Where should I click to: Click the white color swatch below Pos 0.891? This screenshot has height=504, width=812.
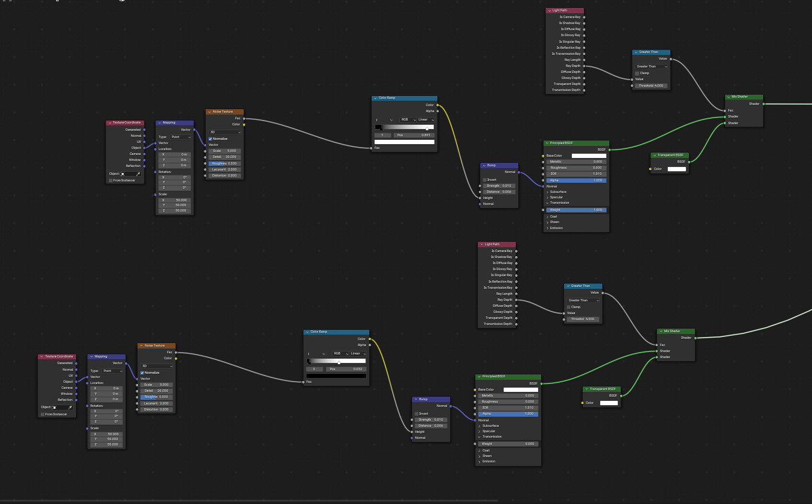(x=404, y=142)
